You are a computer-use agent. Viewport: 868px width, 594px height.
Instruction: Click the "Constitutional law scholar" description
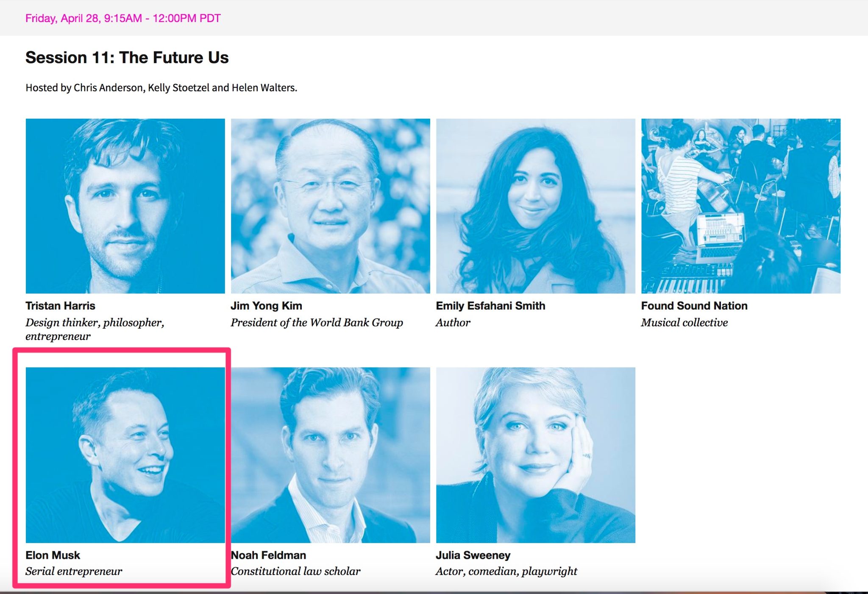tap(296, 571)
